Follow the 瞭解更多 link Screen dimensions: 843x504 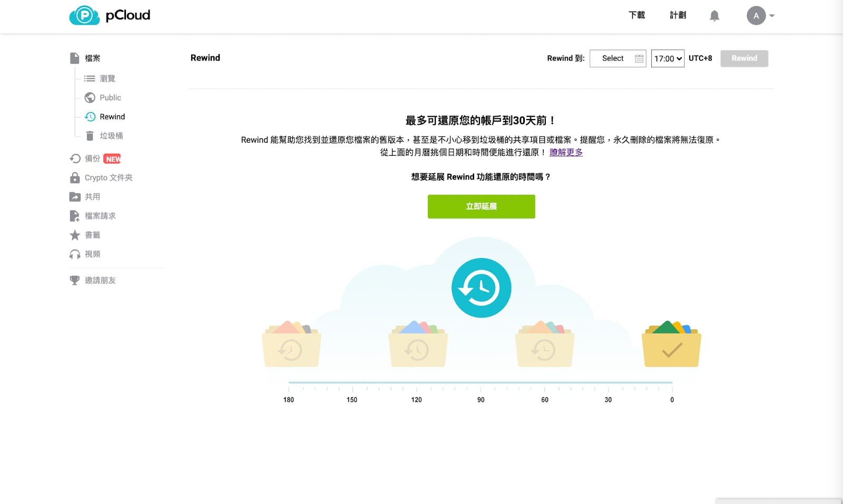pos(566,152)
